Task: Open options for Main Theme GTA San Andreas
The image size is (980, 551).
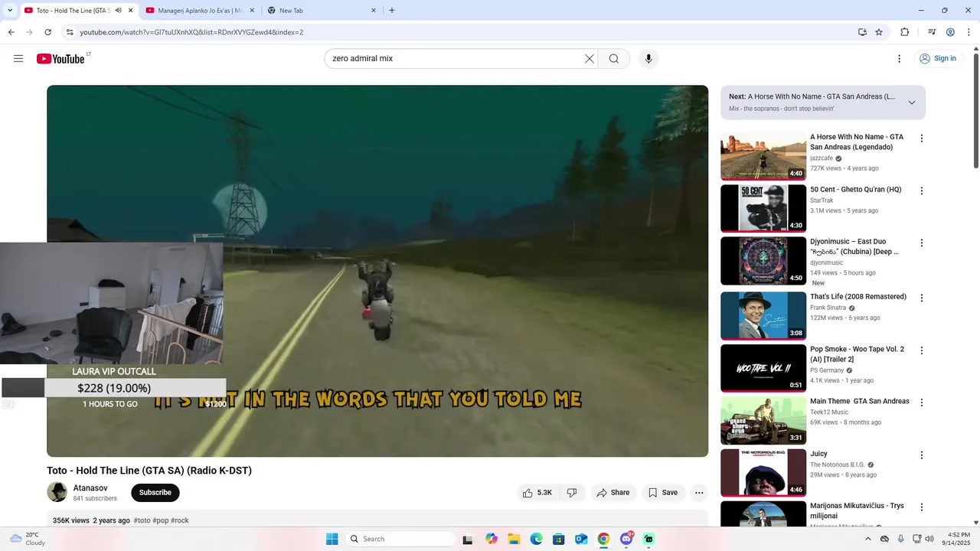Action: (922, 403)
